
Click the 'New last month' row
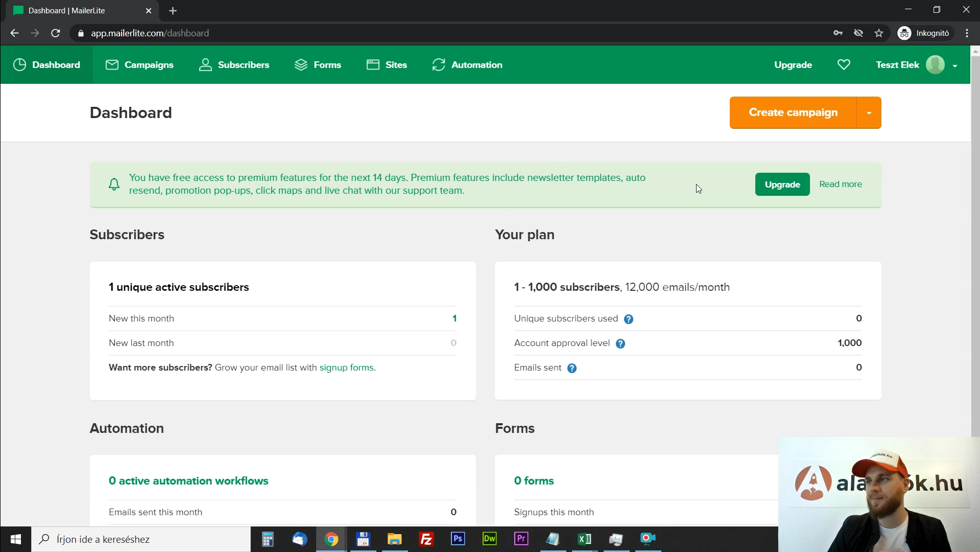(x=282, y=343)
